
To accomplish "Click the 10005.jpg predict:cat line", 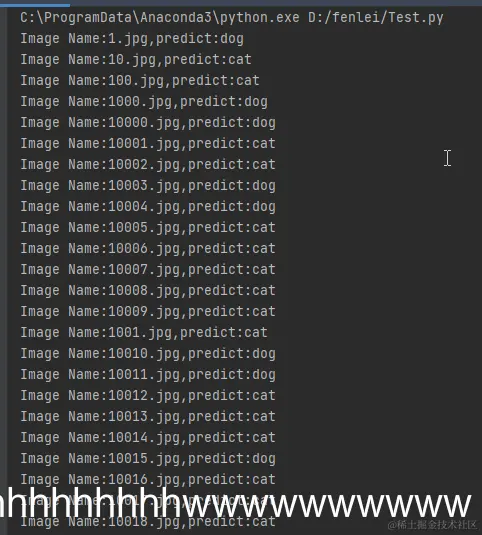I will [148, 228].
